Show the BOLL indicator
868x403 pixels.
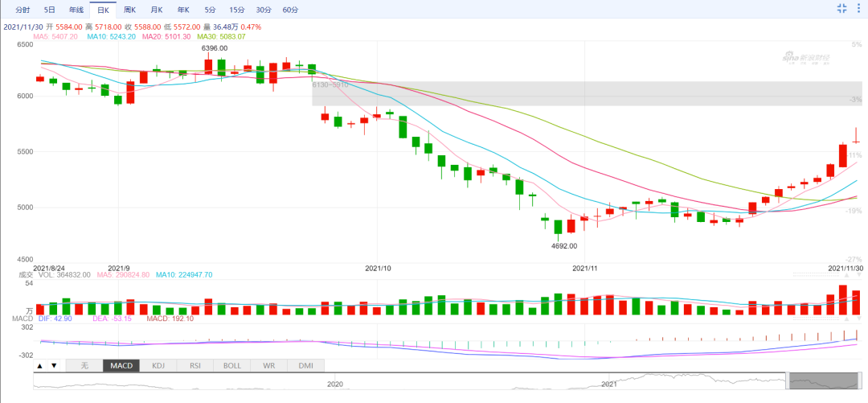[231, 365]
